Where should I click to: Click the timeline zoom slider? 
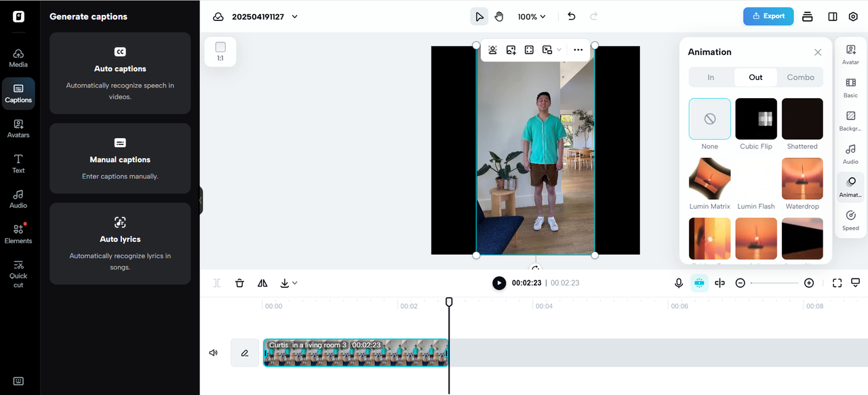pyautogui.click(x=774, y=283)
